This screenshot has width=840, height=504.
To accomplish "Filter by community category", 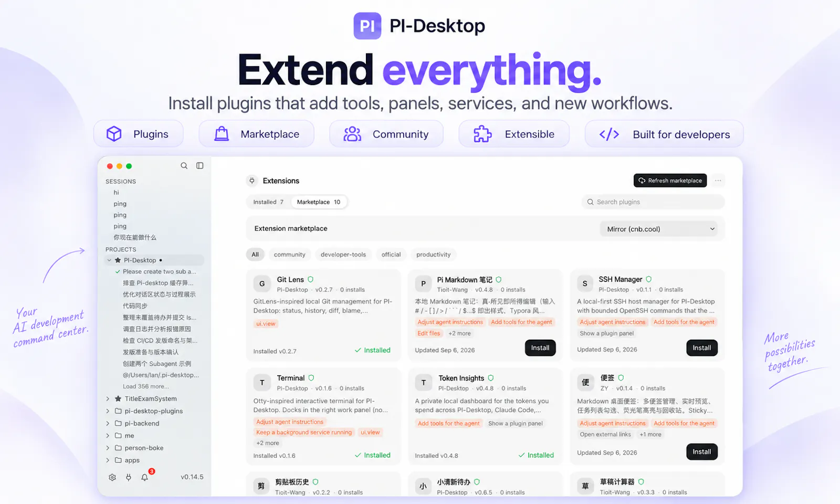I will coord(289,255).
